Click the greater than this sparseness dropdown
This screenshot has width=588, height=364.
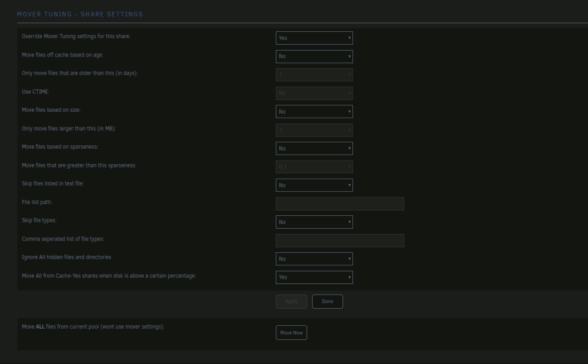tap(314, 167)
